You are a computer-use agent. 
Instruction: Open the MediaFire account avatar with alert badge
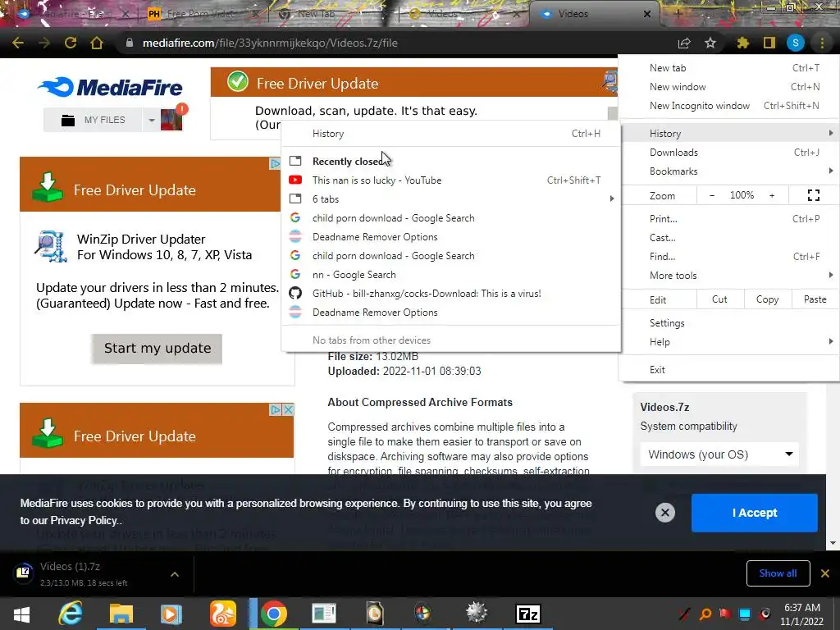(172, 118)
